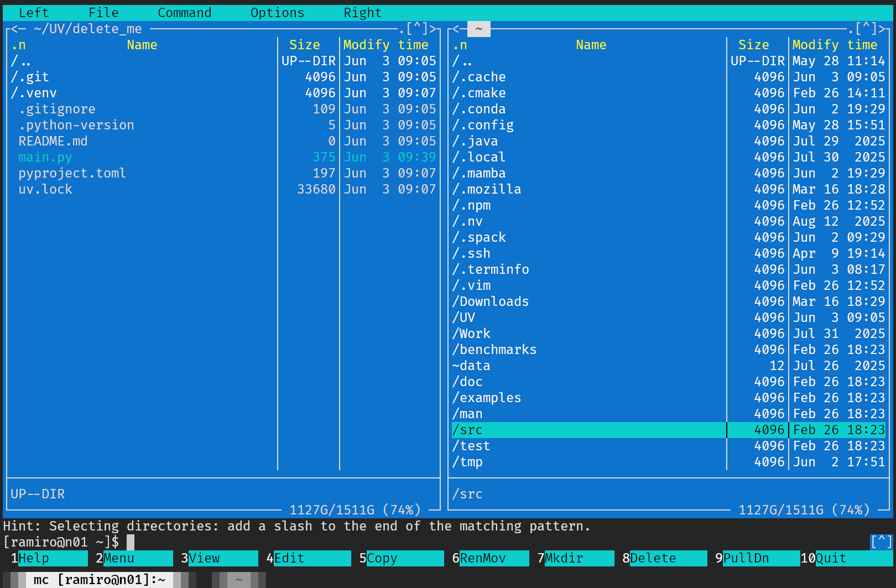
Task: Select the /.mozilla directory
Action: 669,189
